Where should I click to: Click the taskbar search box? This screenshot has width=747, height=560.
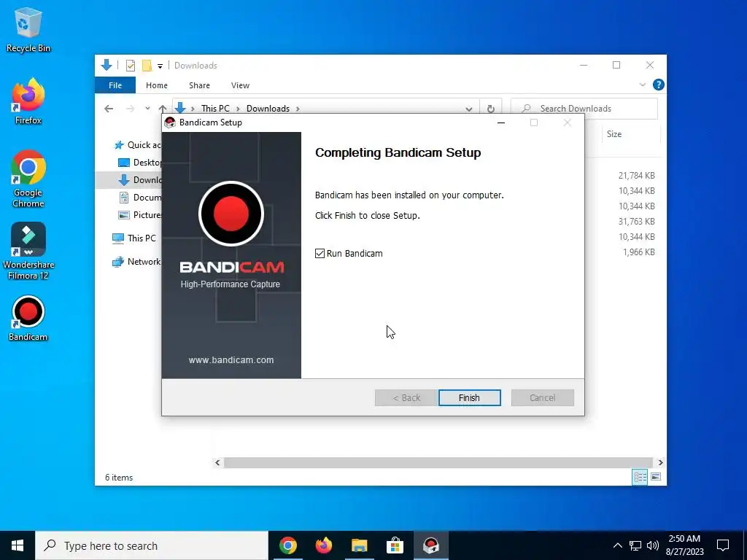(152, 545)
